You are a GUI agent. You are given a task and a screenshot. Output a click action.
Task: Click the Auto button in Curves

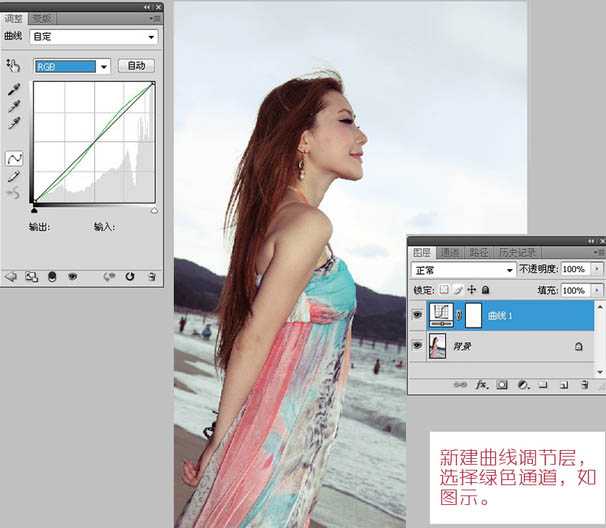coord(137,66)
